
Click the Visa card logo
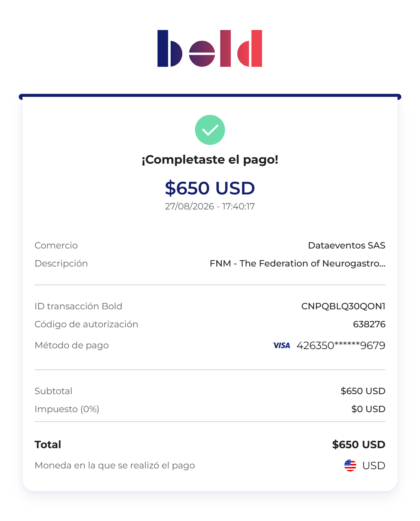(282, 345)
